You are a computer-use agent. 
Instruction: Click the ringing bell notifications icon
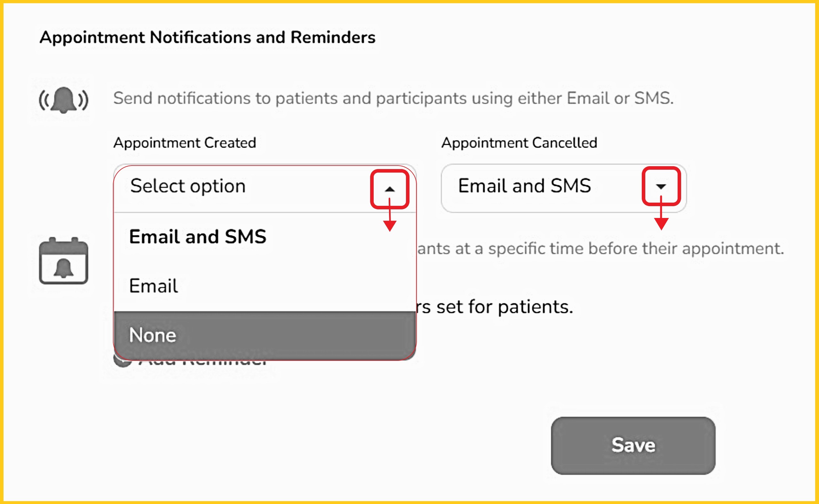point(63,100)
